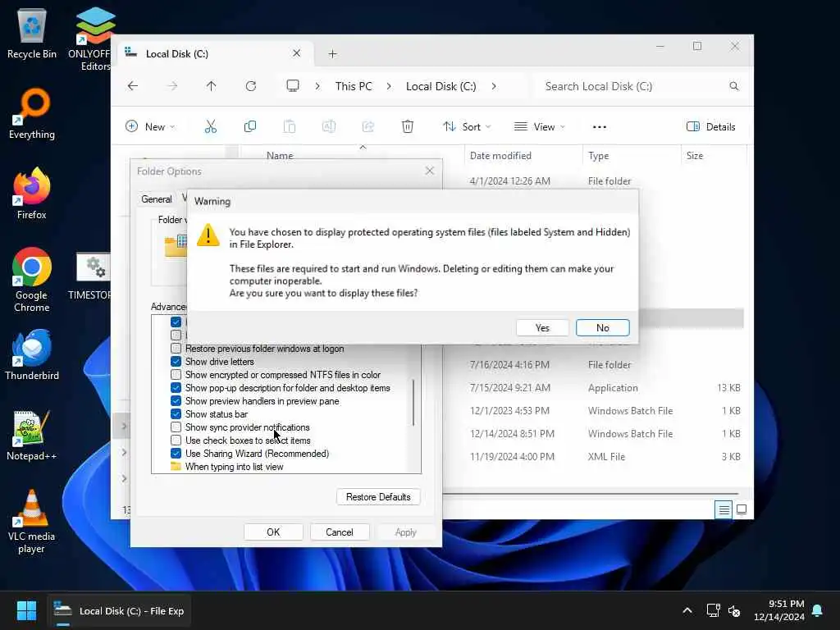
Task: Click Restore Defaults in Folder Options
Action: [x=378, y=496]
